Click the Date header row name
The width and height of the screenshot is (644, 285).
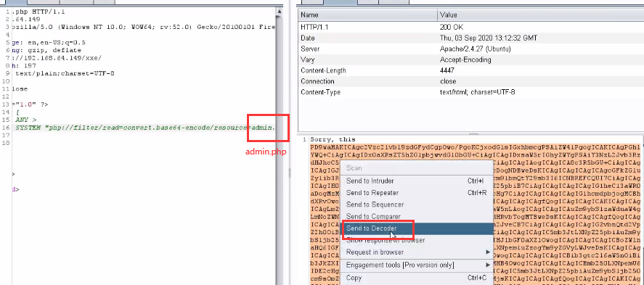(367, 38)
